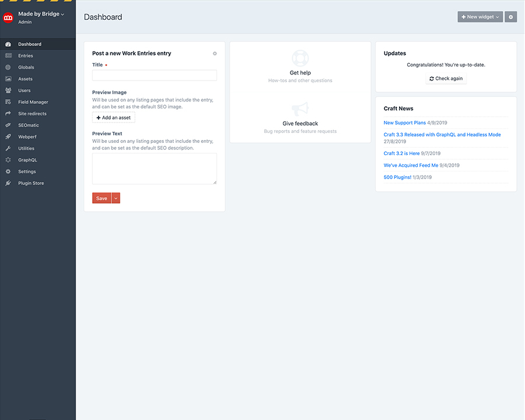
Task: Expand the New widget dropdown
Action: point(480,17)
